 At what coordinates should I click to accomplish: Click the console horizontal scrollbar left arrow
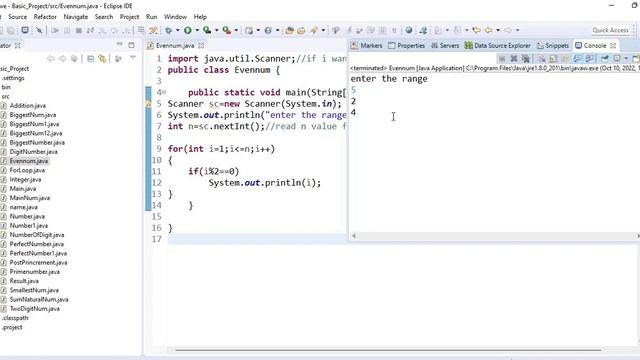pos(354,236)
